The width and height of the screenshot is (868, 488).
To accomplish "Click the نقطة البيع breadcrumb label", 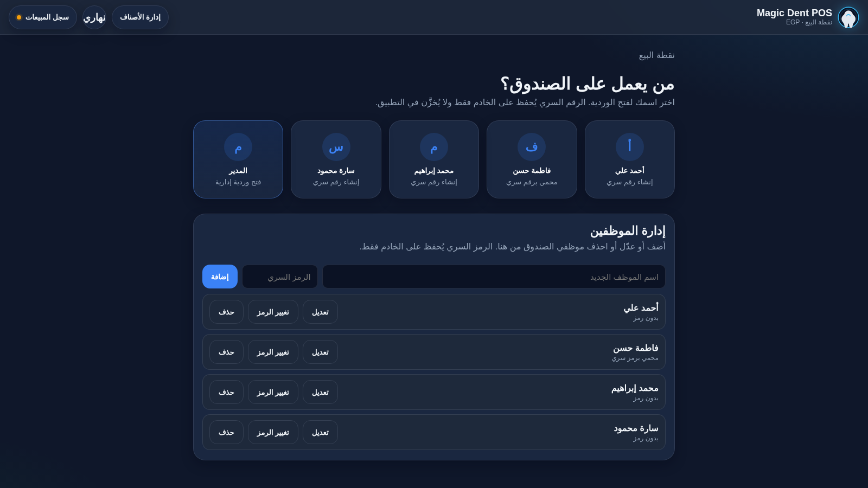I will pyautogui.click(x=657, y=55).
